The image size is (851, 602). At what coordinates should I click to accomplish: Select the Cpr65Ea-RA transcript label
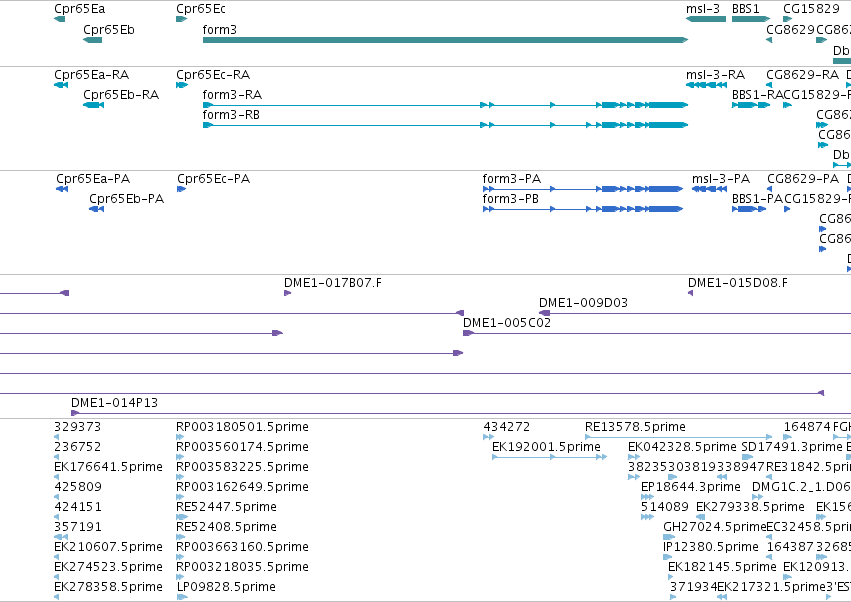[92, 75]
